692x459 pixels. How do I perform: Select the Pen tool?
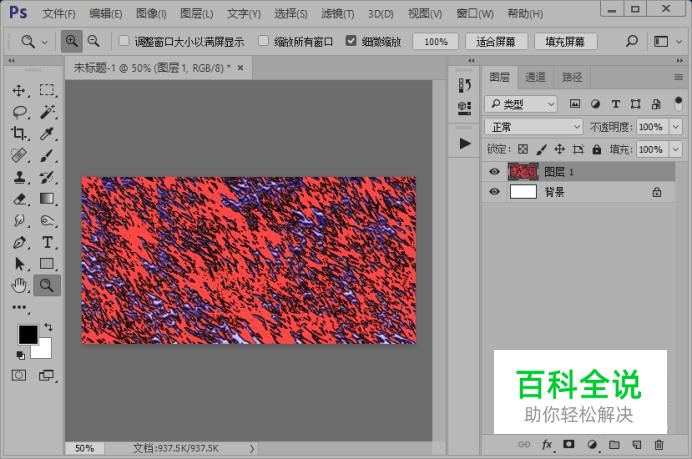[19, 242]
